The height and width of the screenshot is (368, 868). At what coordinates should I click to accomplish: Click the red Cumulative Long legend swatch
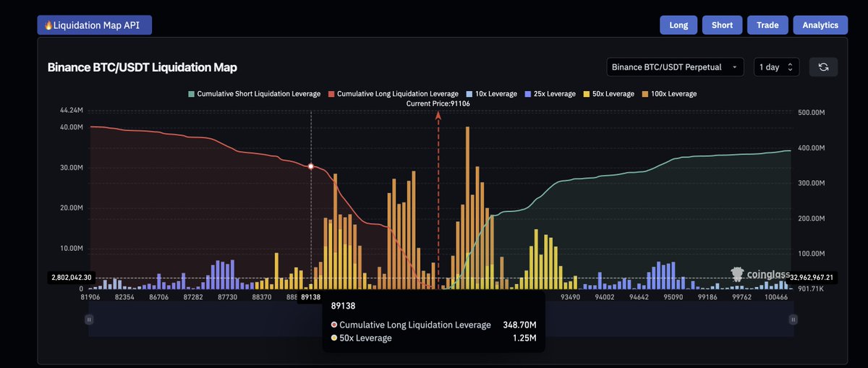332,94
